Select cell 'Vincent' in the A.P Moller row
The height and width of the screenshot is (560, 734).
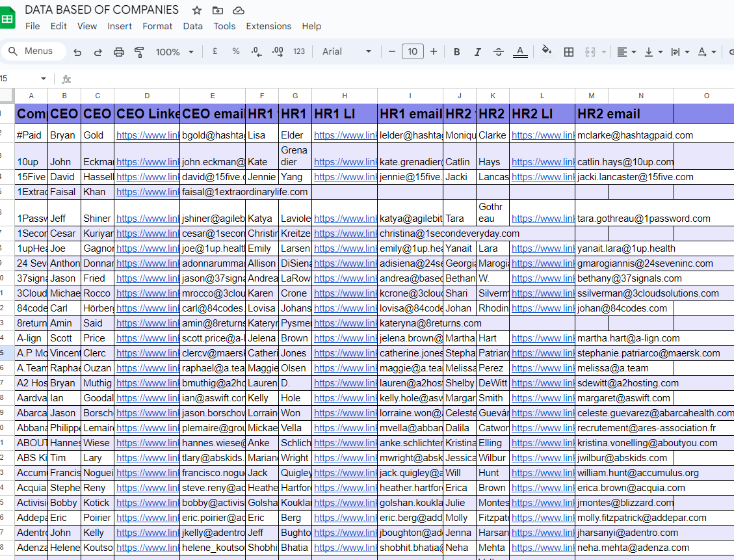coord(64,353)
